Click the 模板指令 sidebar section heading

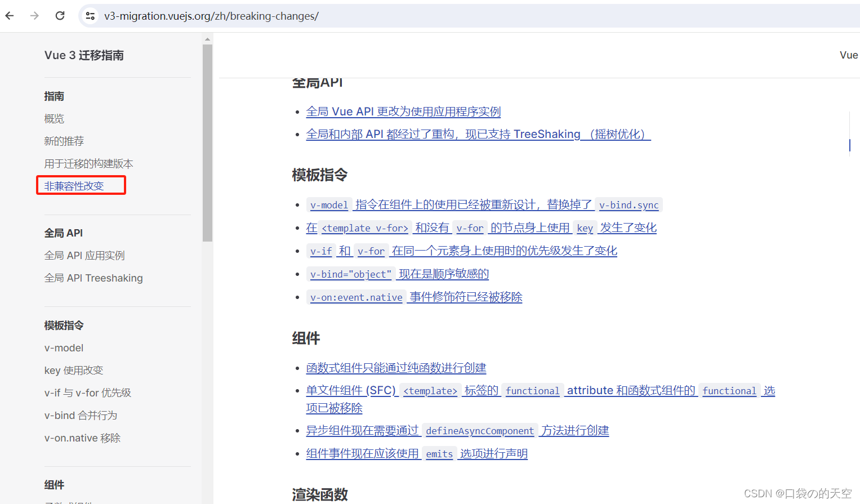pos(64,325)
